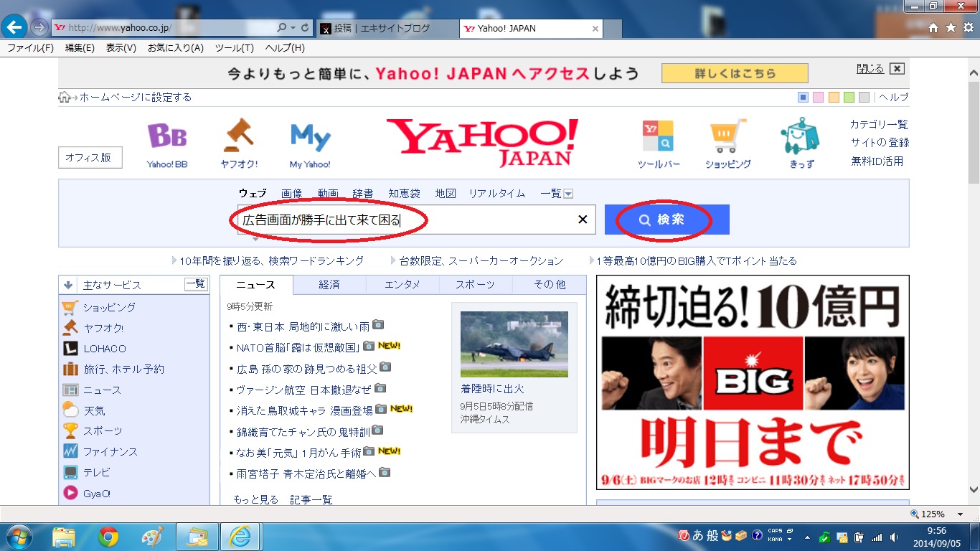The image size is (980, 551).
Task: Open the ファイル(F) menu
Action: click(30, 48)
